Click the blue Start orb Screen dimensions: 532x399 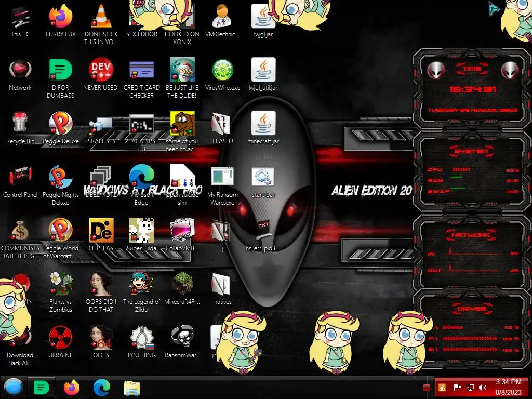(14, 387)
